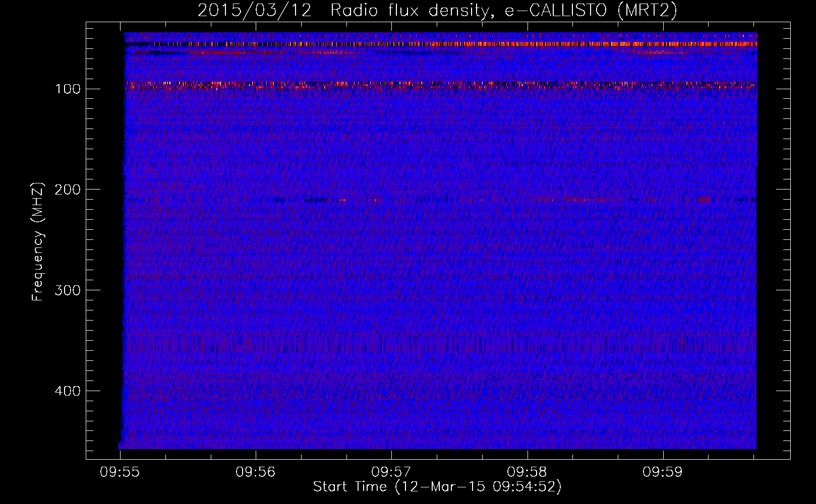Click the 09:58 time tick label
The height and width of the screenshot is (504, 816).
tap(527, 472)
